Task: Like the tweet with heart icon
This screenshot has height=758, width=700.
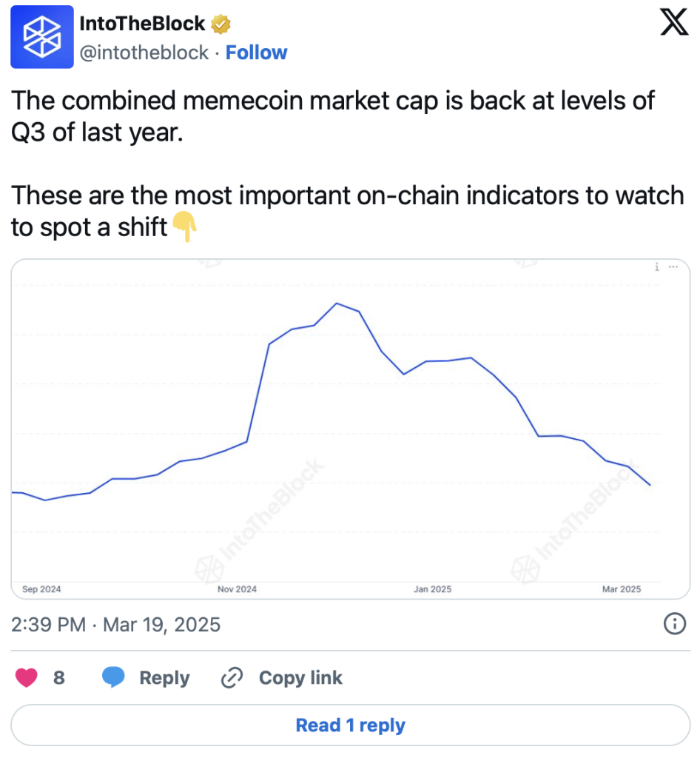Action: click(x=27, y=677)
